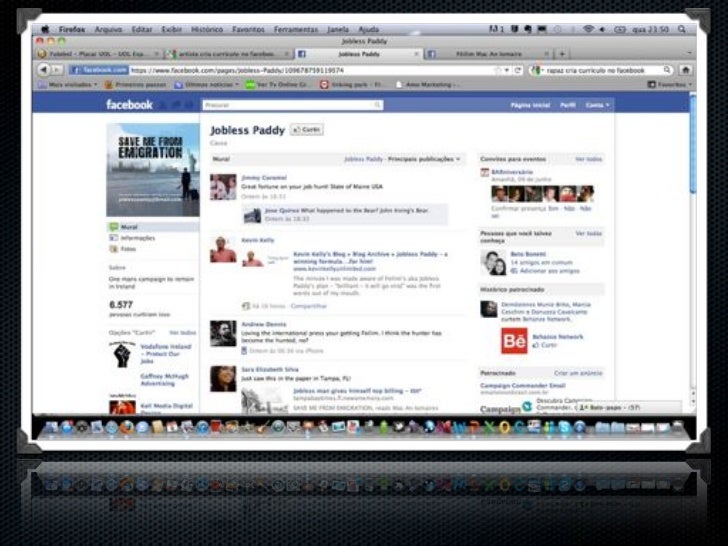Screen dimensions: 728x546
Task: Open the Bate-papo chat bar
Action: point(630,407)
